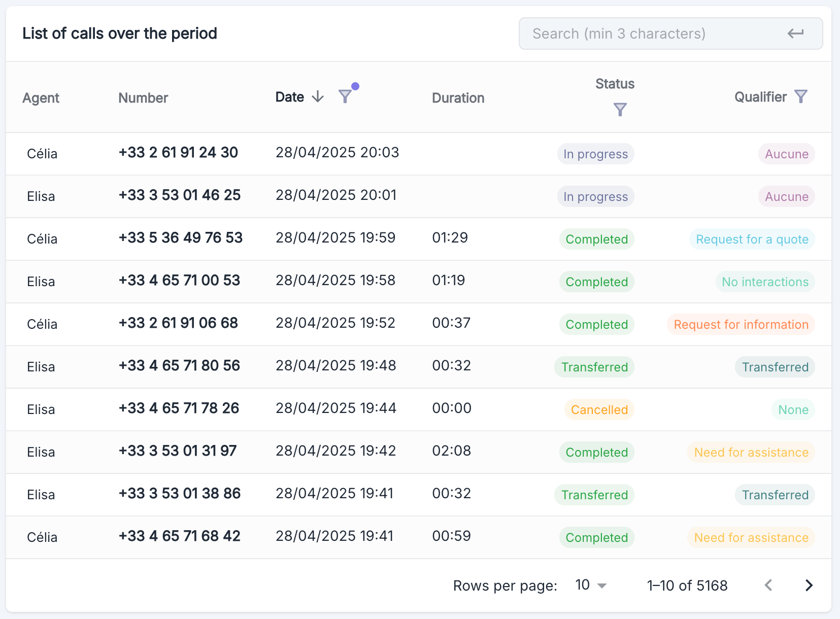Click Need for assistance on 19:42 call
The height and width of the screenshot is (619, 840).
point(751,452)
